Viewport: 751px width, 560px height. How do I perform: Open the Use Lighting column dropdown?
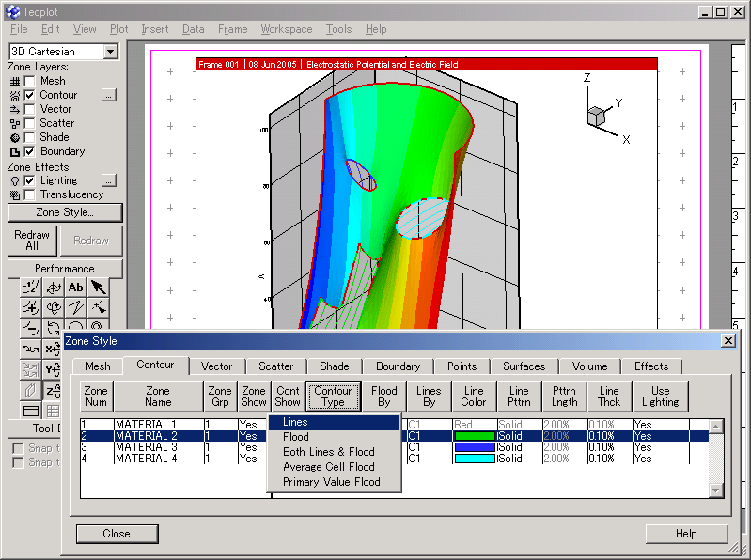coord(660,397)
